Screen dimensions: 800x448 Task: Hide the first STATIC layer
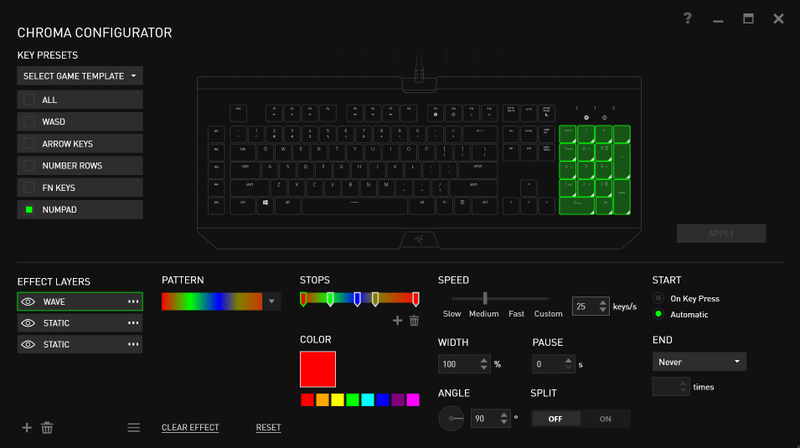[28, 323]
